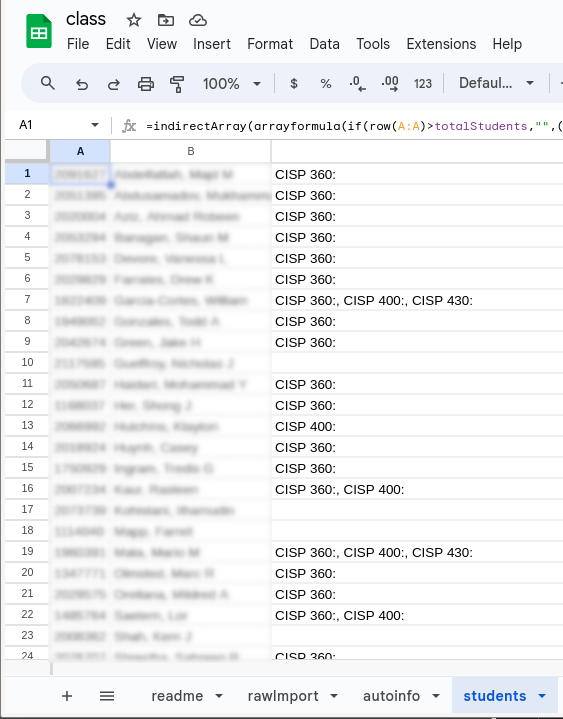Open the search menus magnifier
The width and height of the screenshot is (563, 719).
point(48,83)
